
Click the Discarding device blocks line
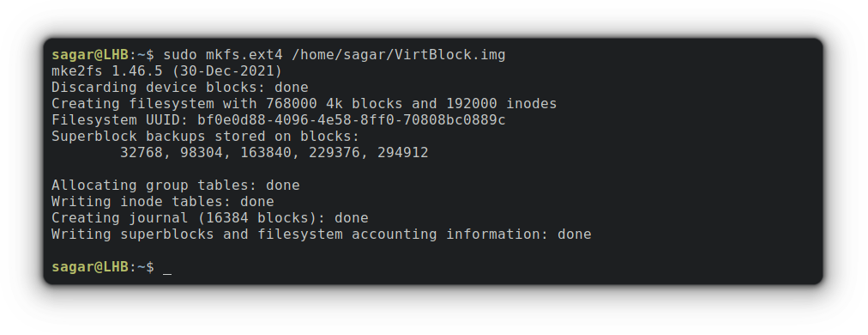click(180, 87)
